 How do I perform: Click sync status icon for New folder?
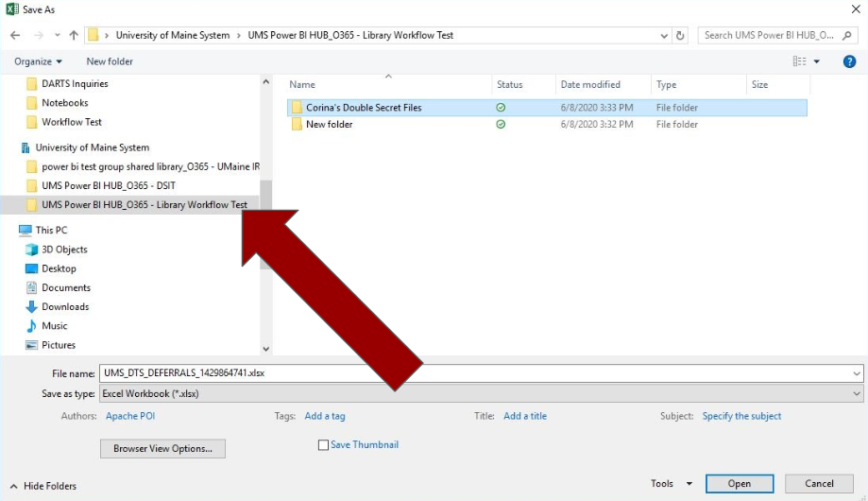[501, 124]
